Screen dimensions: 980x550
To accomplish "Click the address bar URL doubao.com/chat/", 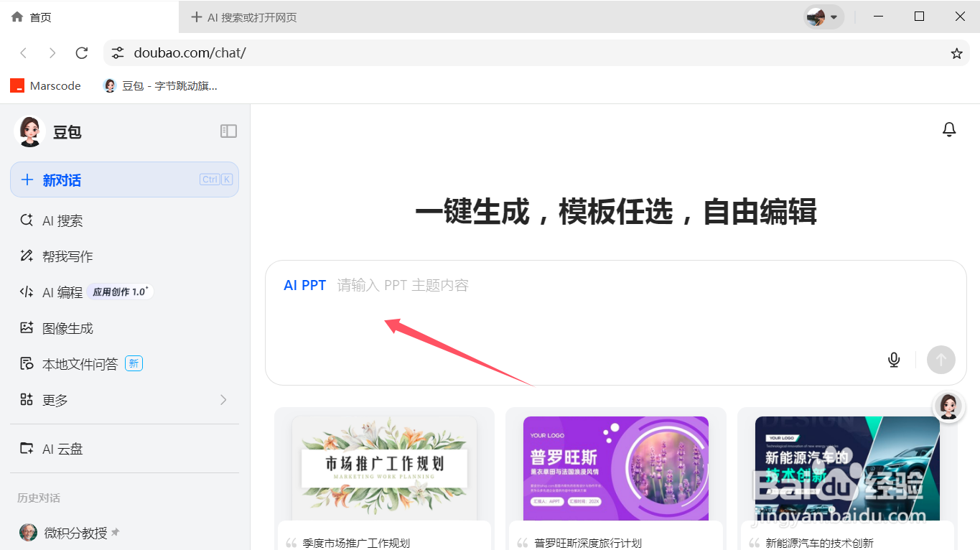I will [190, 53].
